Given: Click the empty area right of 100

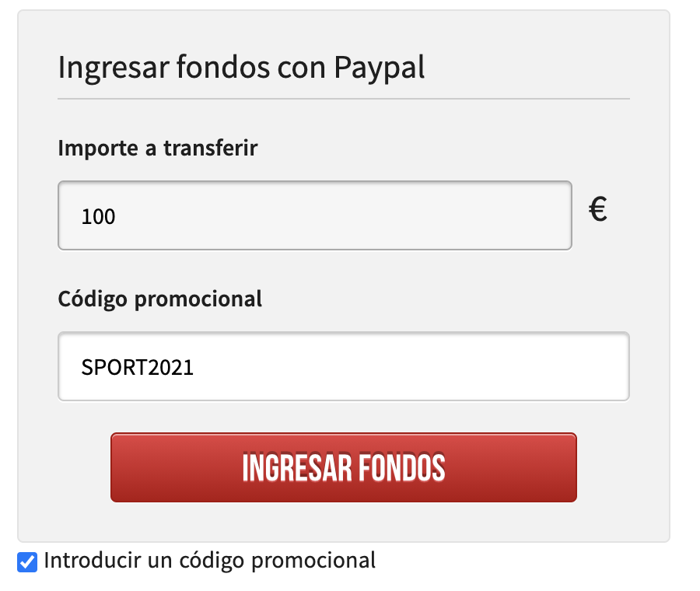Looking at the screenshot, I should (344, 215).
